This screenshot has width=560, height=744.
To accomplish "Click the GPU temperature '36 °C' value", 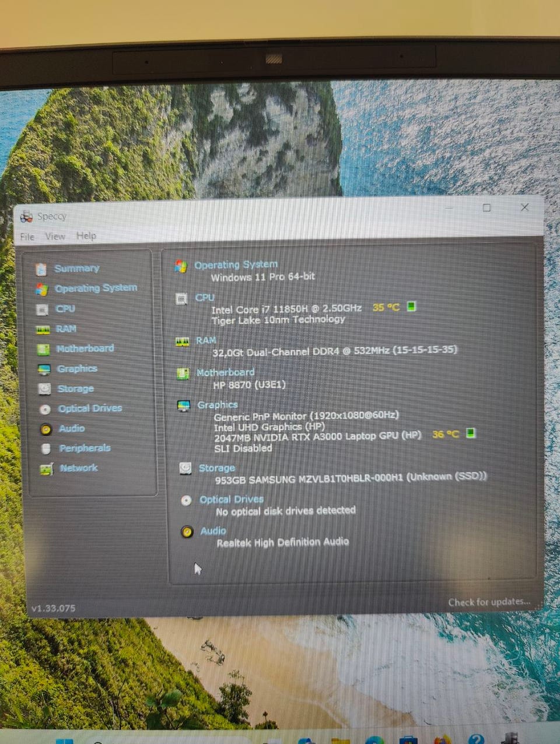I will 445,434.
